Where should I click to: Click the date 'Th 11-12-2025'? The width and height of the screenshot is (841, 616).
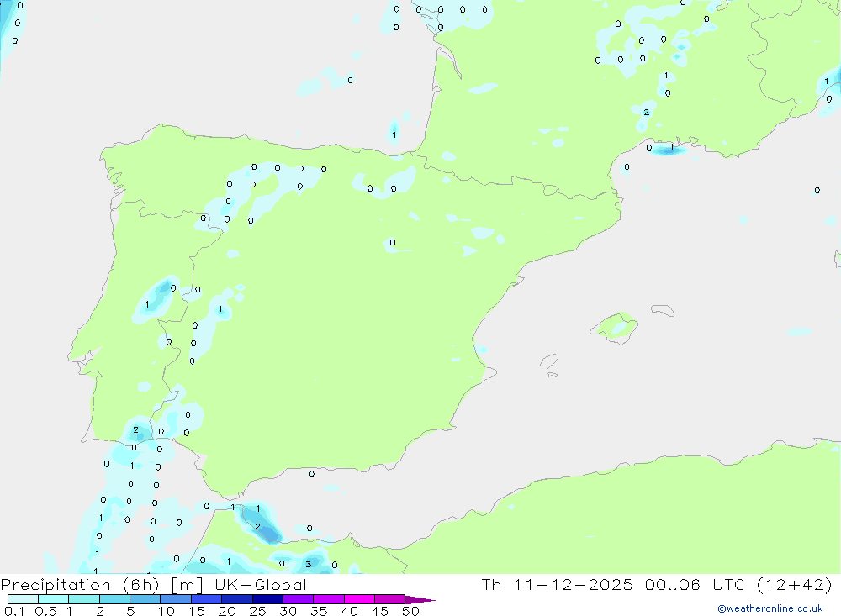tap(558, 584)
